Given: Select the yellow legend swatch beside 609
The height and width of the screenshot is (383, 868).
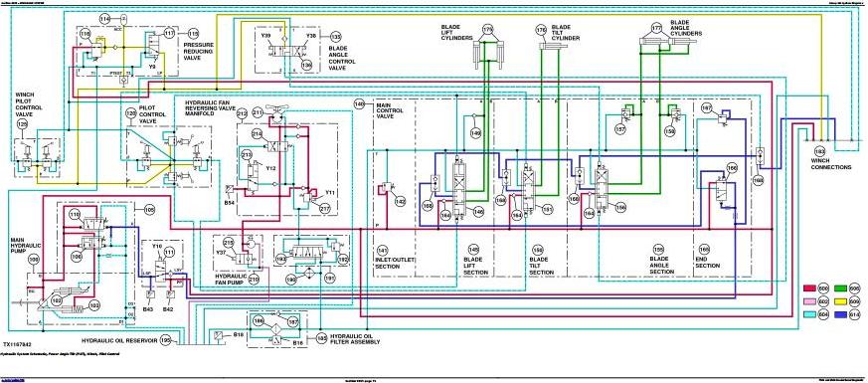Looking at the screenshot, I should click(x=841, y=302).
